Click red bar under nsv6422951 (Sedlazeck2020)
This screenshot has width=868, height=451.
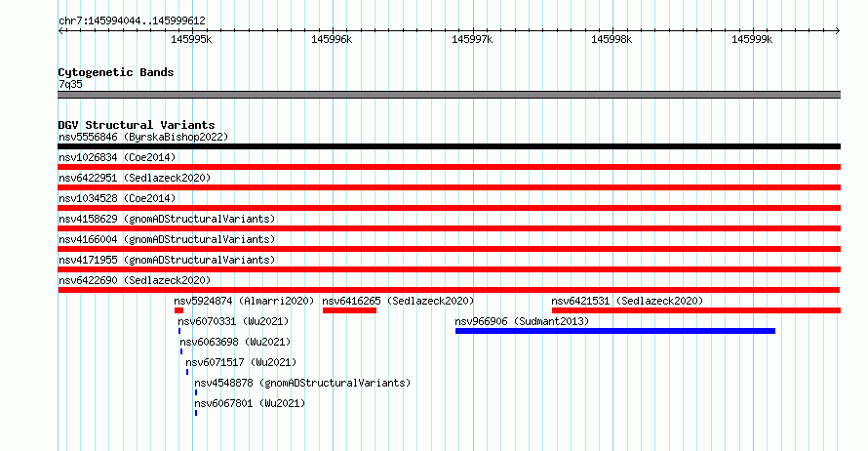(x=449, y=187)
